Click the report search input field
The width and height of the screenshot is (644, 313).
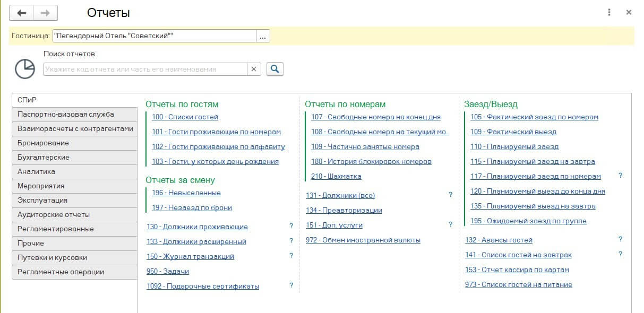click(145, 69)
